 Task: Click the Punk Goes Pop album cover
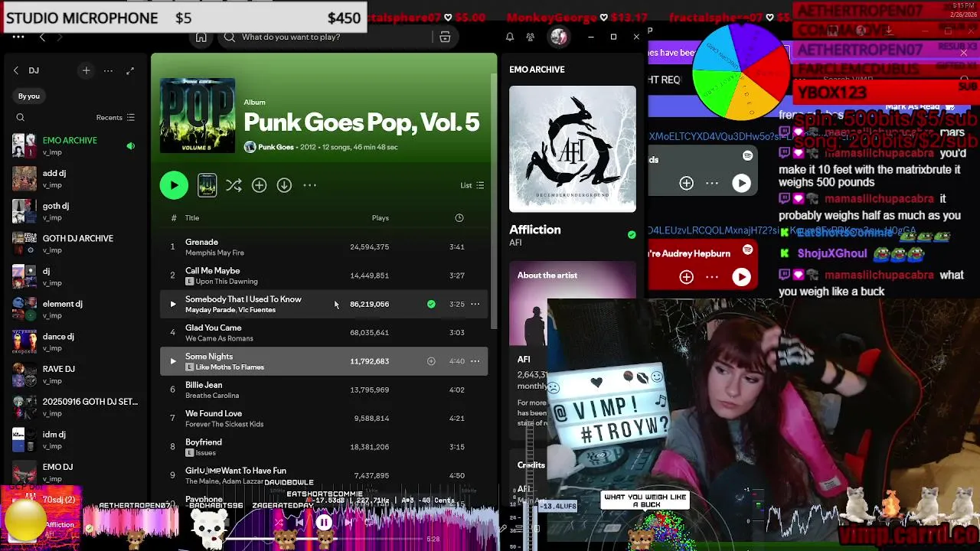[198, 116]
